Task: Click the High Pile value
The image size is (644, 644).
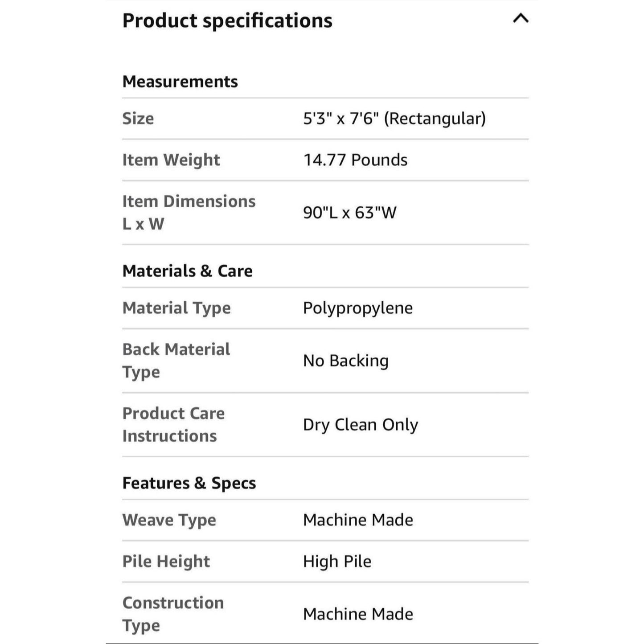Action: (x=337, y=562)
